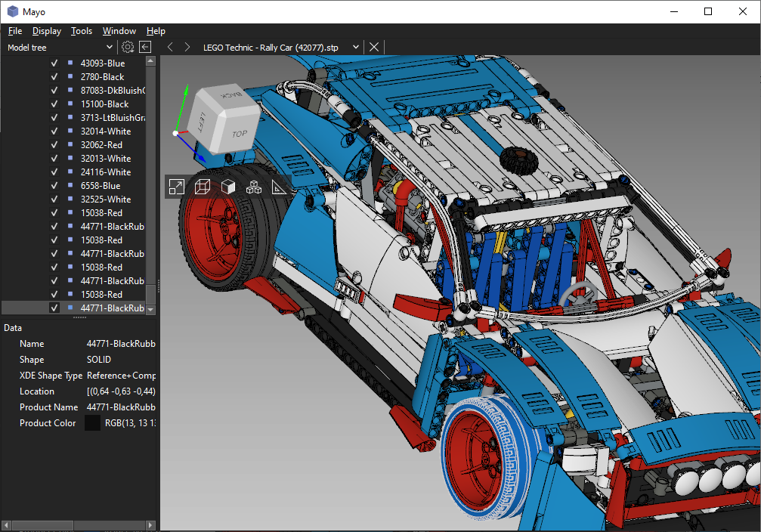
Task: Click the BACK face of view cube
Action: click(232, 94)
